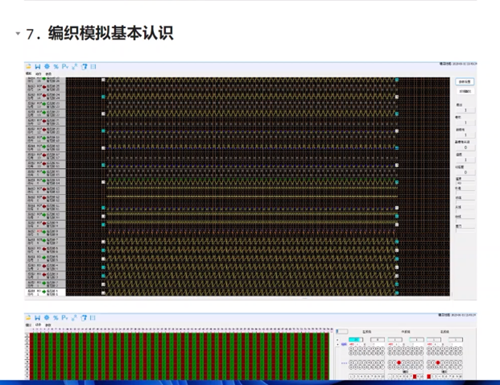This screenshot has height=385, width=500.
Task: Toggle the red indicator in the second yarn row
Action: [x=44, y=87]
